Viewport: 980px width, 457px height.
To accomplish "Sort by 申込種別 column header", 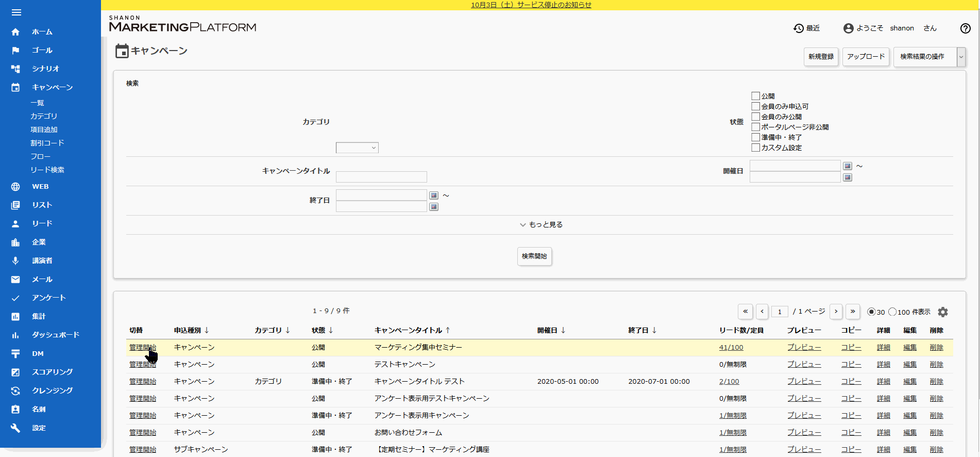I will coord(191,330).
